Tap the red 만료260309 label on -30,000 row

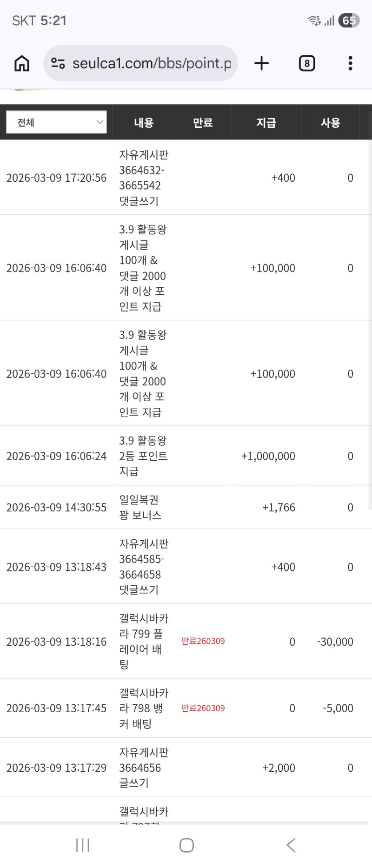click(x=203, y=641)
